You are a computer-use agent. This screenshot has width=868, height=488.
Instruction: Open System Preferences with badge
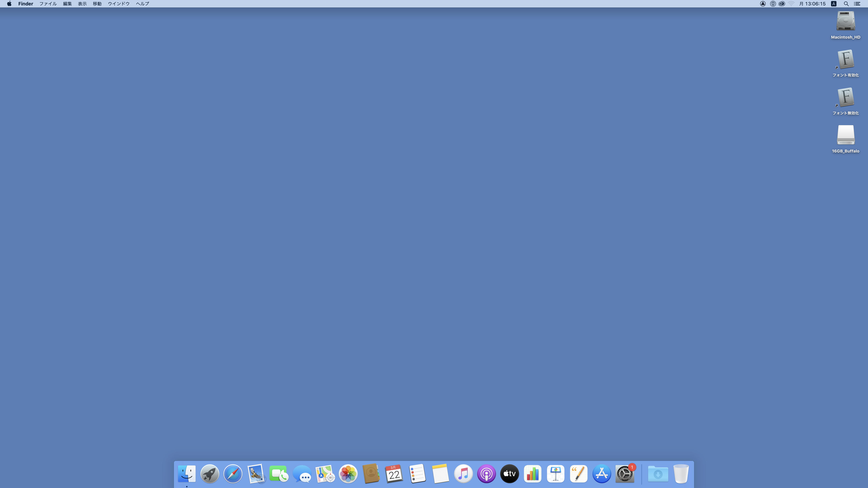click(625, 474)
